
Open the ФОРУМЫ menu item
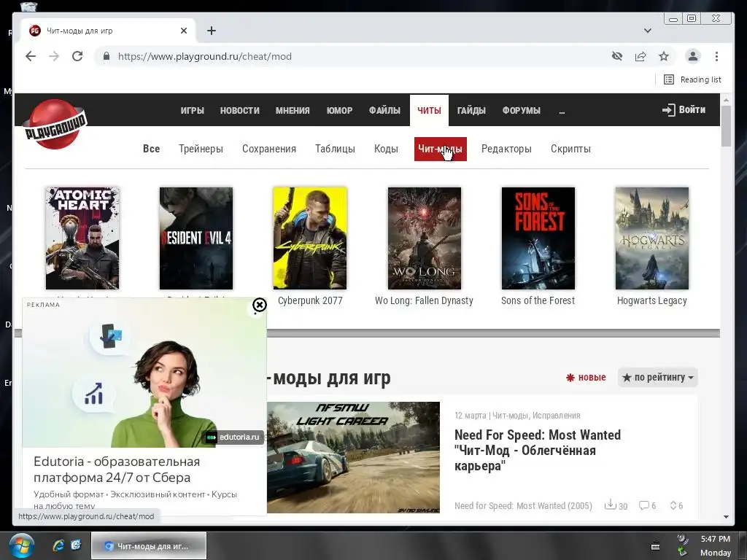521,111
